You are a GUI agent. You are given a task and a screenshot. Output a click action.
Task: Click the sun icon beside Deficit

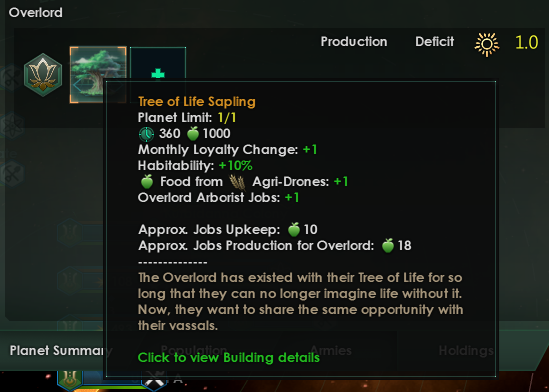(x=487, y=44)
